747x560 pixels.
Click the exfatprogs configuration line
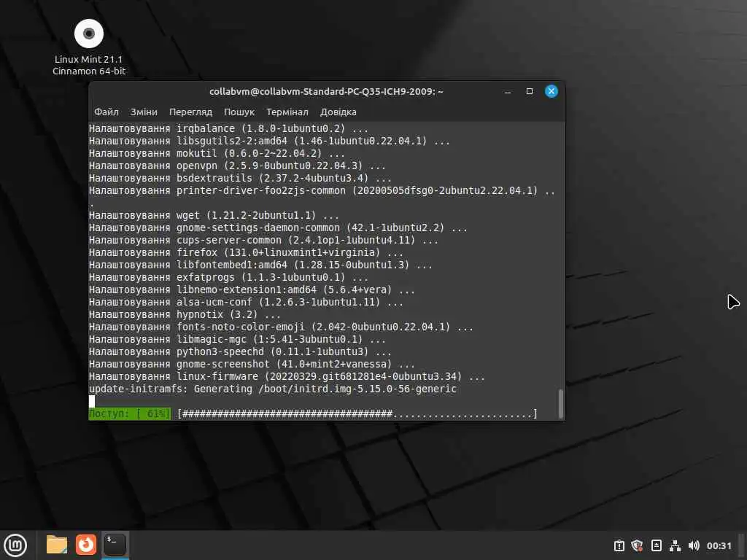click(x=228, y=278)
